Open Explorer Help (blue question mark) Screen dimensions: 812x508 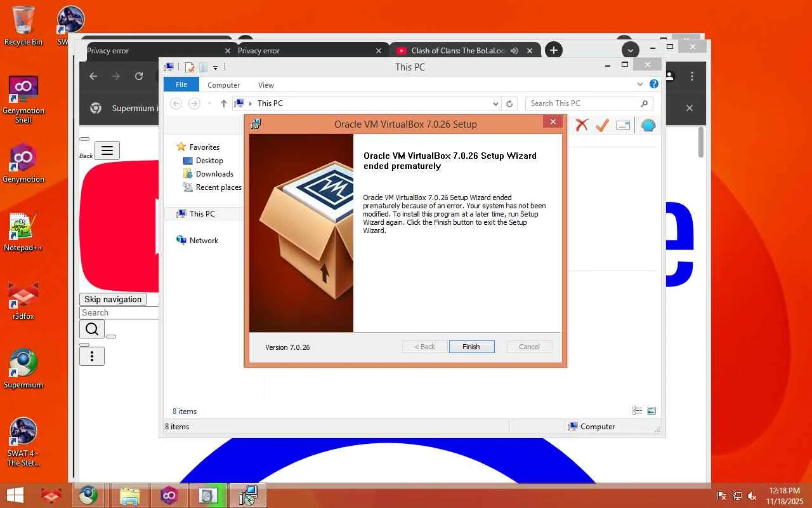pyautogui.click(x=653, y=84)
